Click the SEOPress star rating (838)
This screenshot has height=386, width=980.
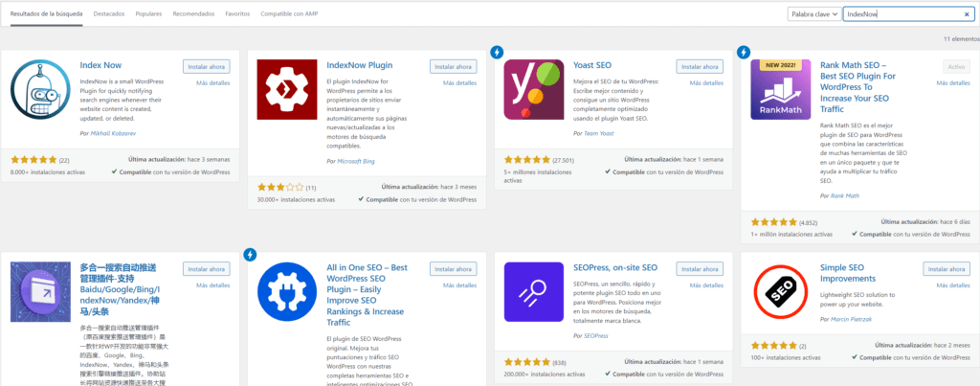click(527, 362)
